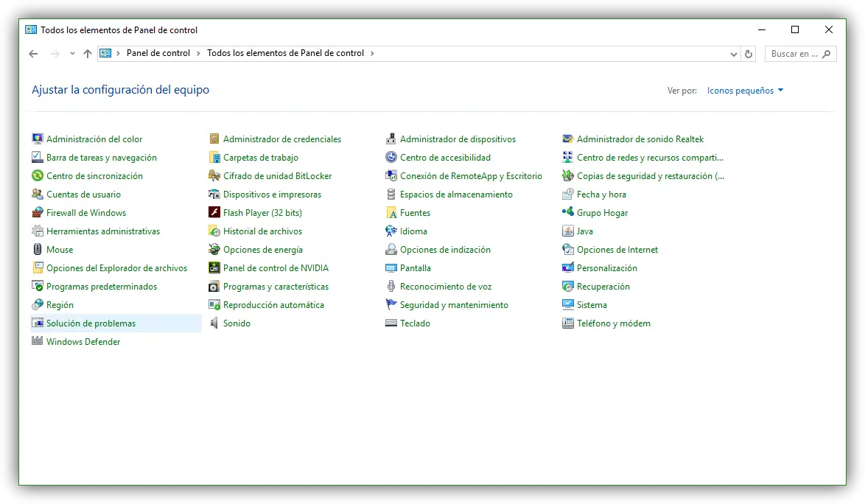This screenshot has height=504, width=865.
Task: Open Opciones de indización link
Action: coord(445,250)
